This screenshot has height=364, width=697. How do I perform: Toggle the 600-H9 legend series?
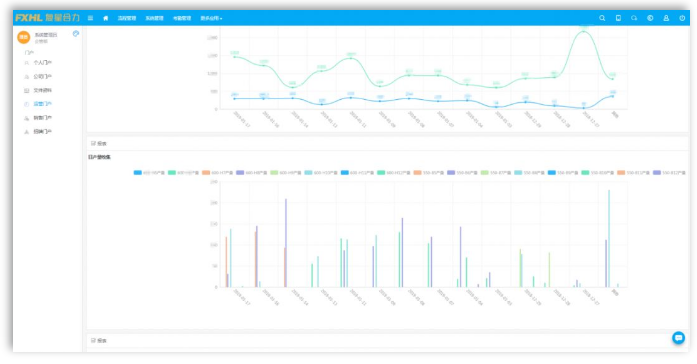286,172
